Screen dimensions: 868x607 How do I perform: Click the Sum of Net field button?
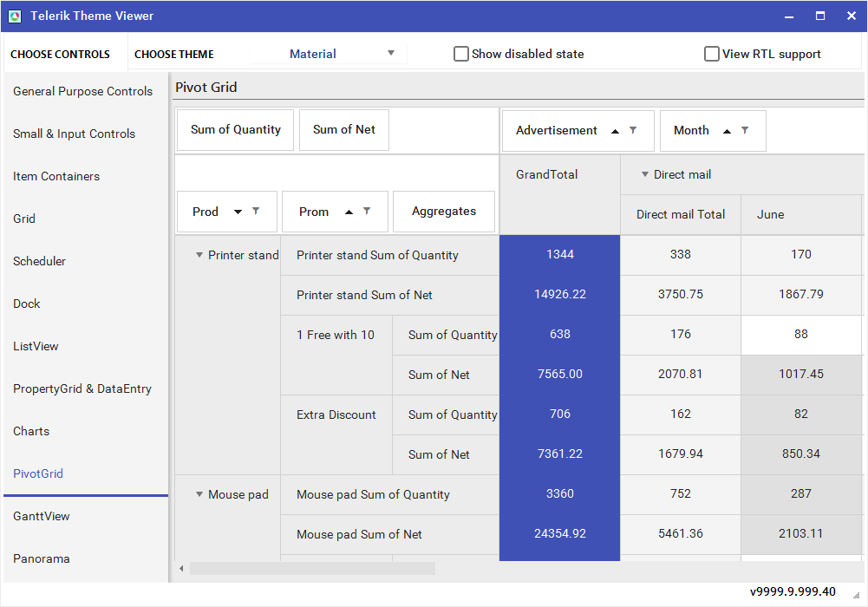(343, 129)
